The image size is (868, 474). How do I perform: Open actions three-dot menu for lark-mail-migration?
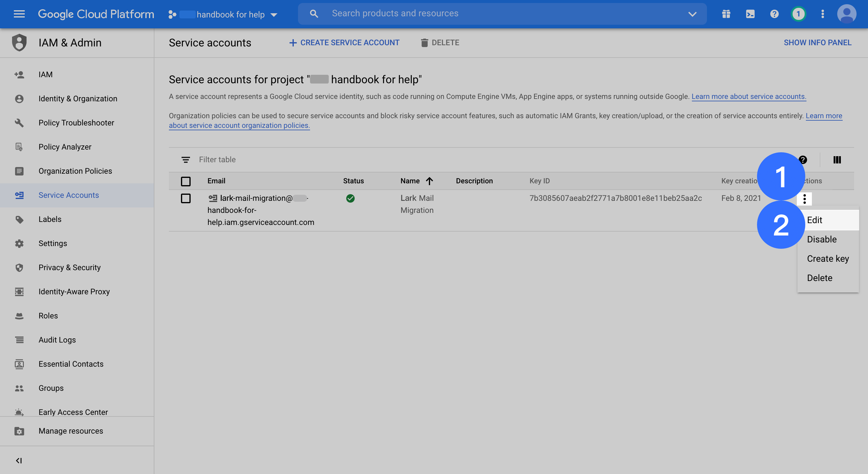click(804, 199)
